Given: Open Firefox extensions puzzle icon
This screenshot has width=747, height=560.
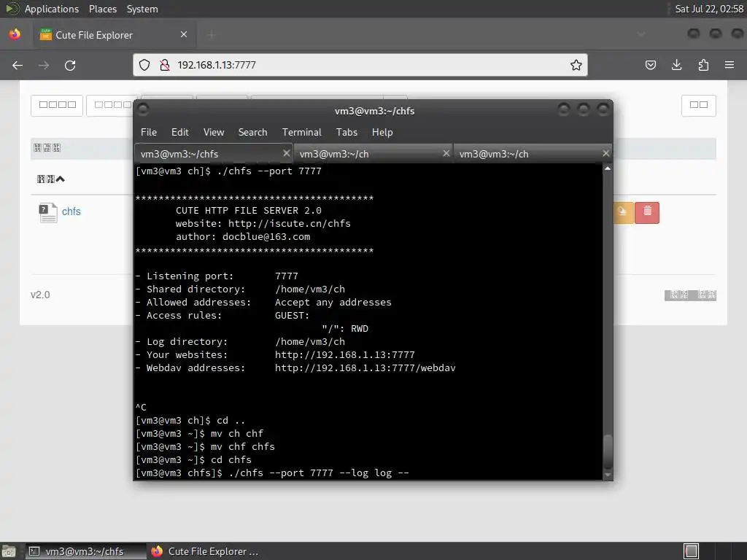Looking at the screenshot, I should coord(703,65).
